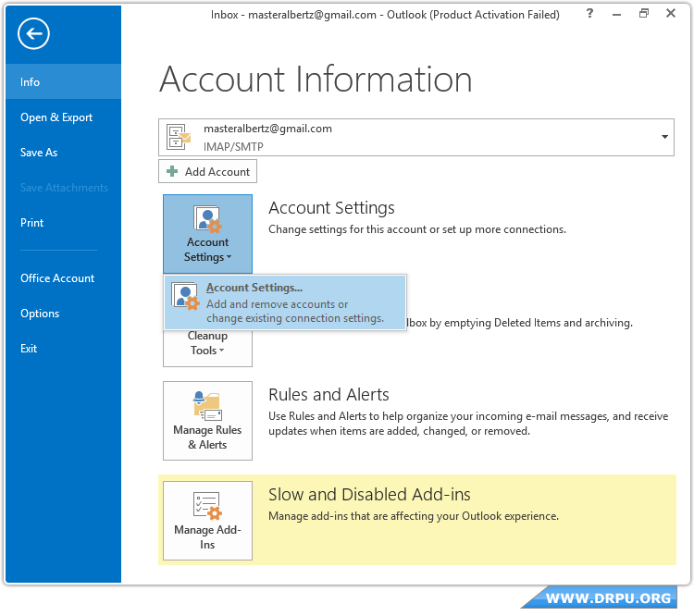Screen dimensions: 694x616
Task: Click 'Change settings for this account' description
Action: tap(417, 229)
